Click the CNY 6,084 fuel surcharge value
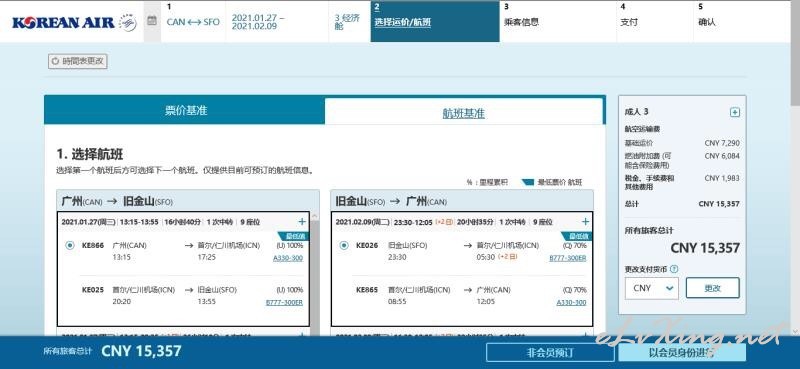This screenshot has height=369, width=800. click(722, 156)
